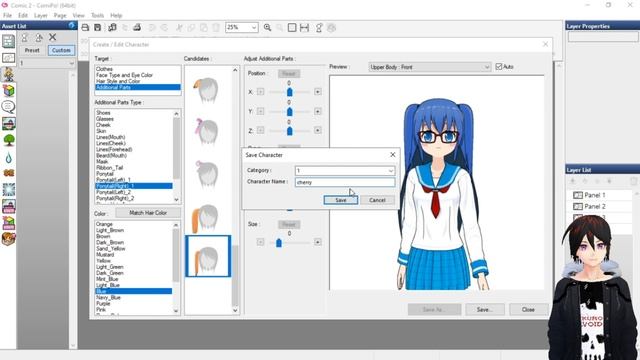Click the single-page view icon in the toolbar
This screenshot has height=360, width=640.
292,28
